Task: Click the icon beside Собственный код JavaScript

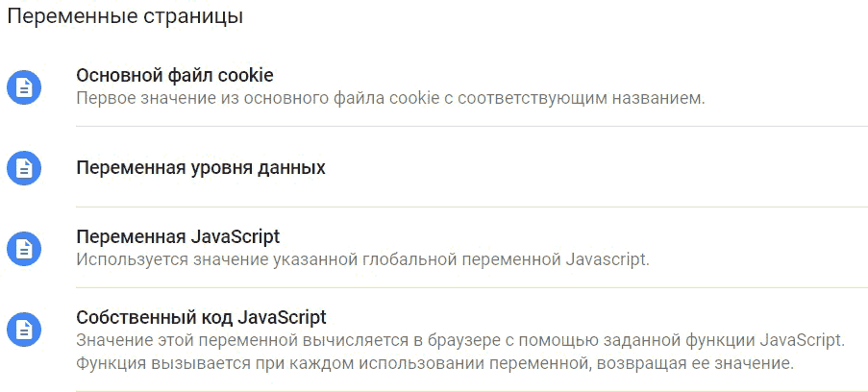Action: point(24,330)
